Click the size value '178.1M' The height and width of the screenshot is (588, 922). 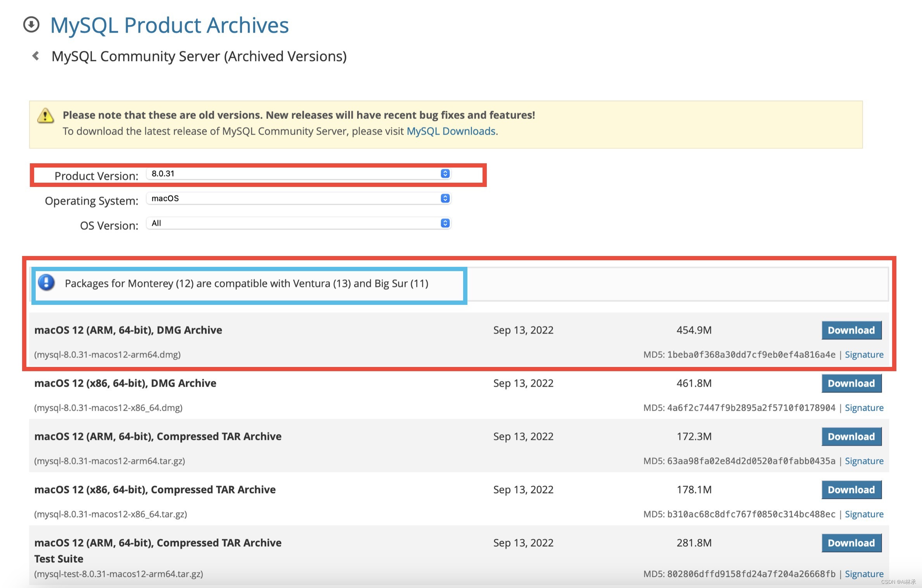coord(694,489)
